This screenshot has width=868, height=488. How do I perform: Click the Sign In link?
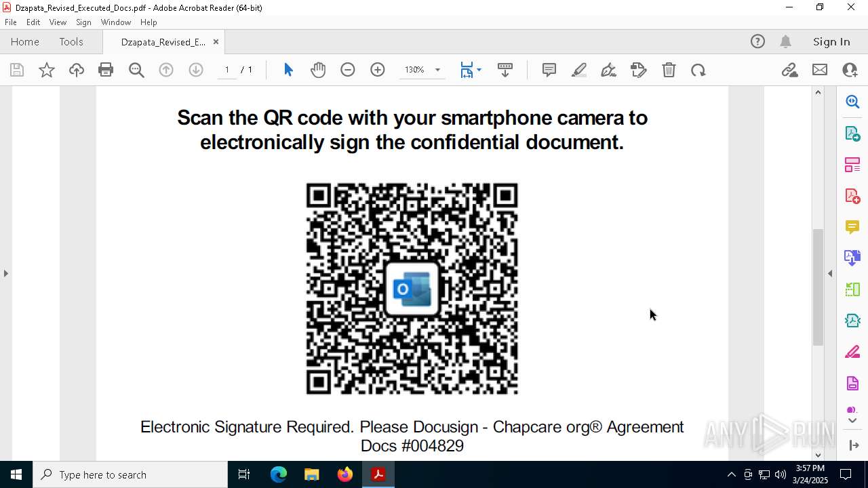tap(831, 41)
